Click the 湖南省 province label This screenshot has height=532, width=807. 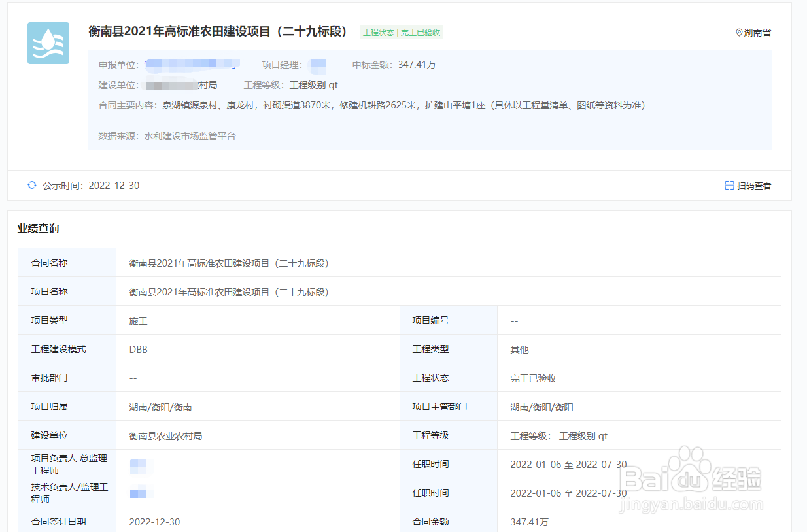coord(759,32)
